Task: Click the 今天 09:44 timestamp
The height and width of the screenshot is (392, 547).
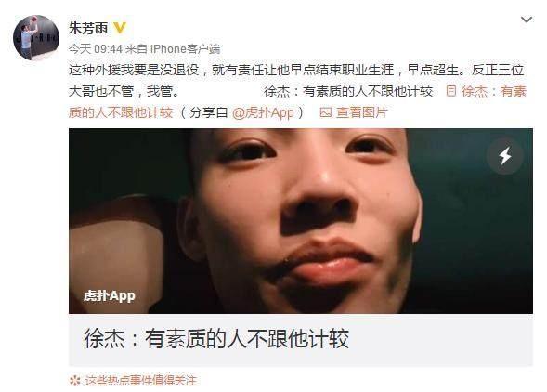Action: pyautogui.click(x=95, y=49)
